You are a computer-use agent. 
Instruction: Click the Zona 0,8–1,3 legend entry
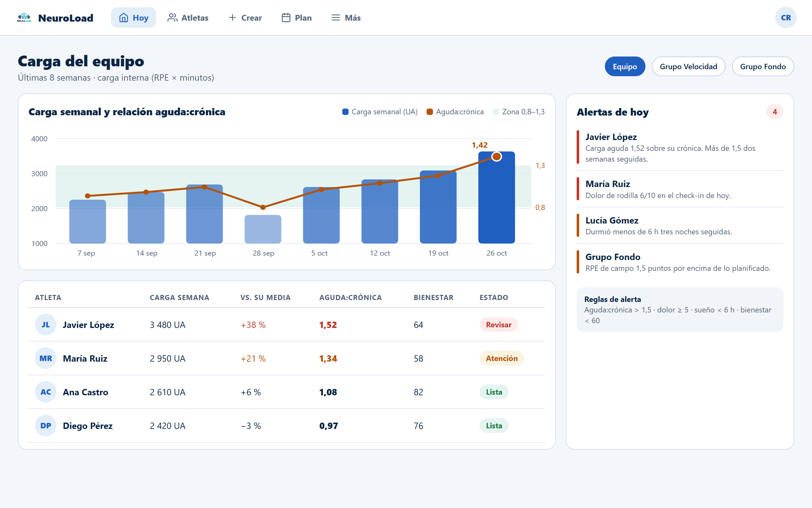[x=519, y=112]
